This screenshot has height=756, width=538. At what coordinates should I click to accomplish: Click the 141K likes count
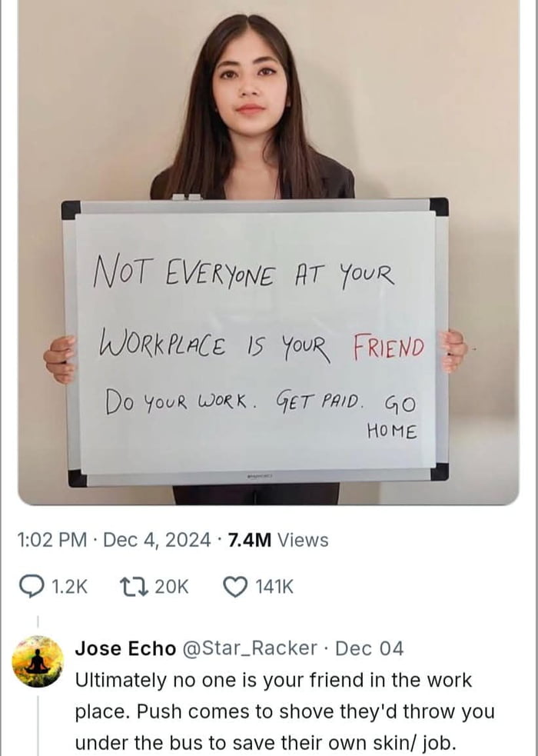(x=274, y=587)
